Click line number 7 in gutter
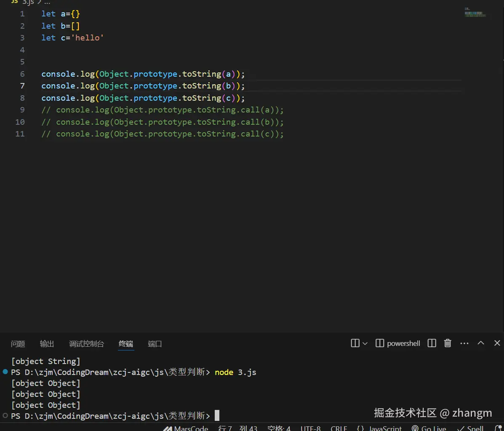The image size is (504, 431). (x=22, y=86)
